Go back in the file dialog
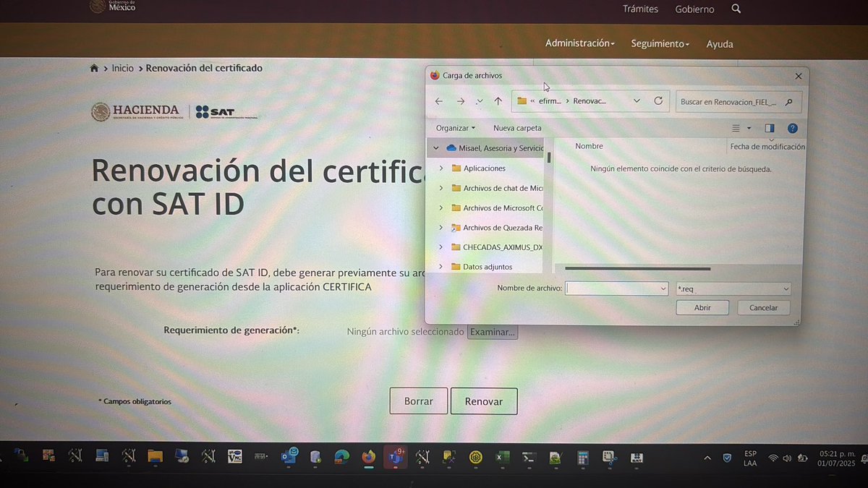Screen dimensions: 868x488 pos(439,101)
